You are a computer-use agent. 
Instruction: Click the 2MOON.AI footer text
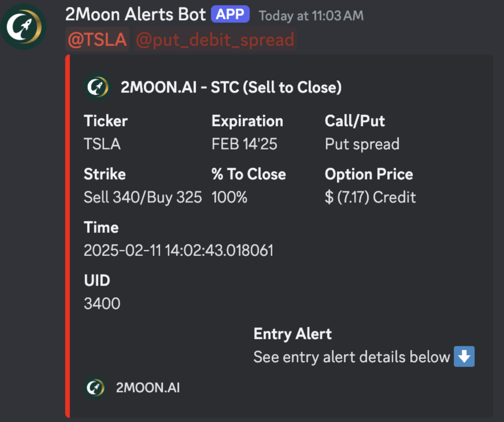tap(148, 387)
